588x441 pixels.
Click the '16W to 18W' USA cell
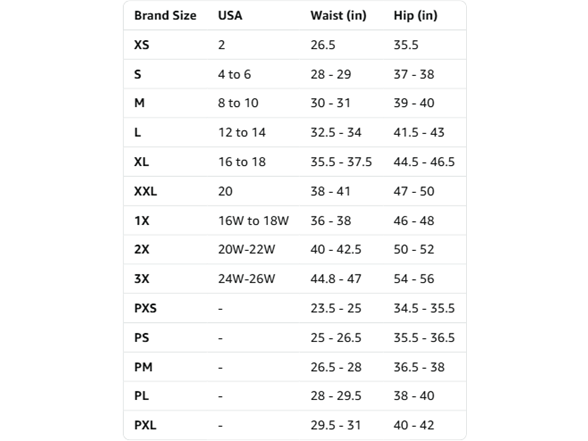(254, 220)
